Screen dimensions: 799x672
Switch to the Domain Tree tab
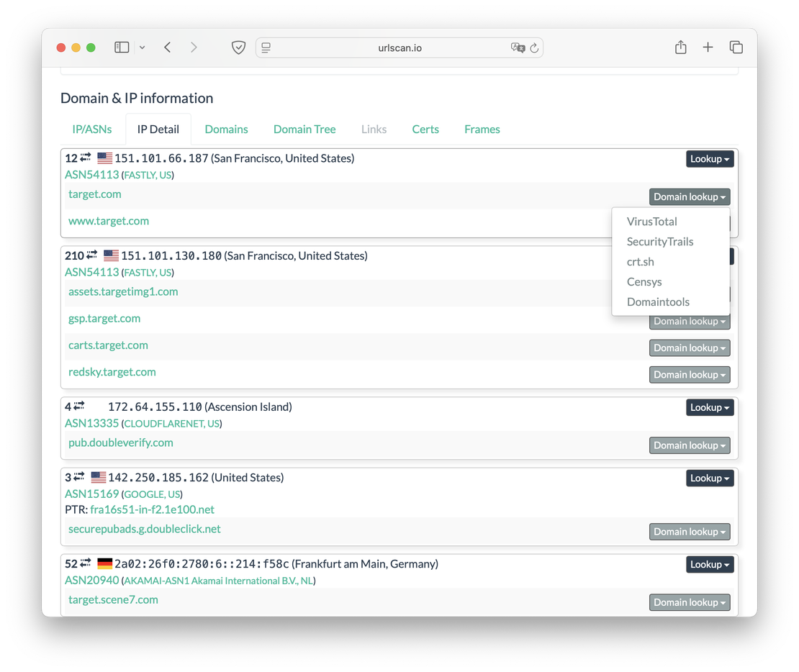[x=304, y=130]
